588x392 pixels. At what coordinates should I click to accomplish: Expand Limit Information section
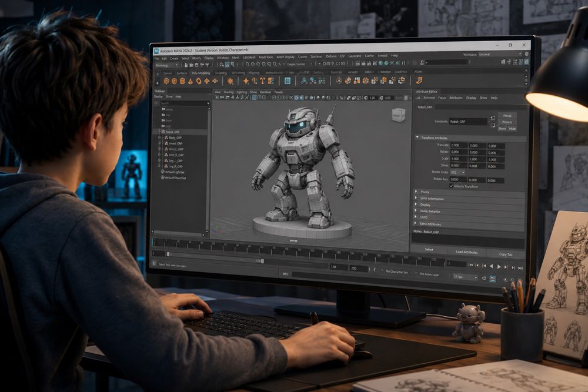(x=416, y=198)
